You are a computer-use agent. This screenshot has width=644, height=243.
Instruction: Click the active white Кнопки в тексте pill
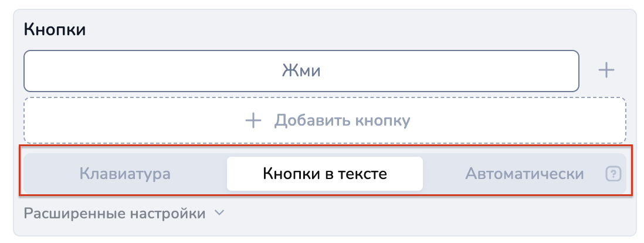coord(325,174)
